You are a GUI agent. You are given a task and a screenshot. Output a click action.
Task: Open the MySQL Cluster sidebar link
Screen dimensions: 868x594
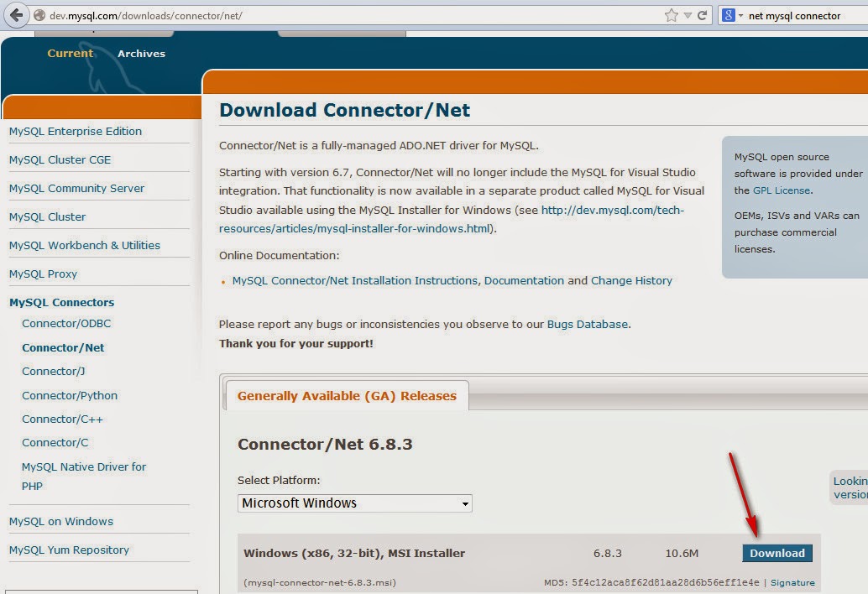(x=47, y=216)
